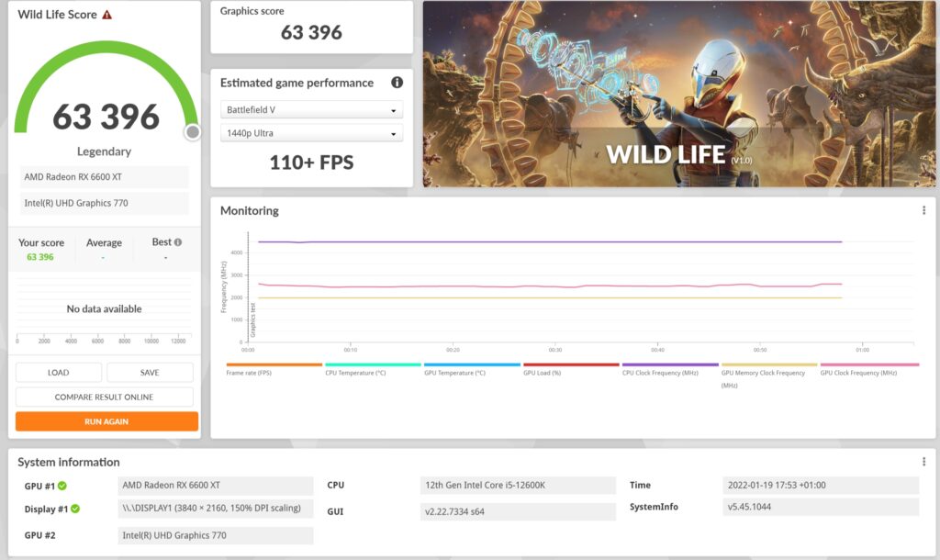Image resolution: width=940 pixels, height=560 pixels.
Task: Click the green check next to GPU #1
Action: coord(62,486)
